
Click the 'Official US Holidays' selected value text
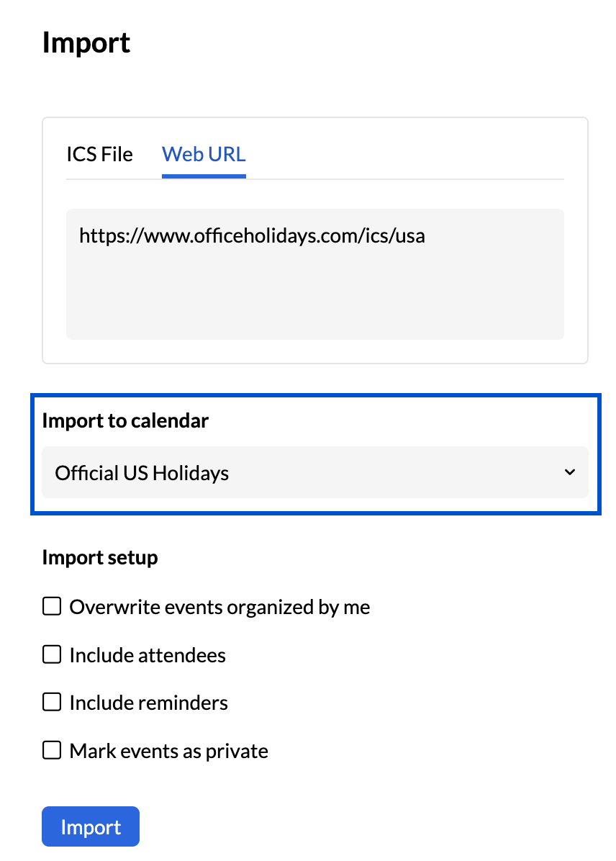tap(142, 473)
